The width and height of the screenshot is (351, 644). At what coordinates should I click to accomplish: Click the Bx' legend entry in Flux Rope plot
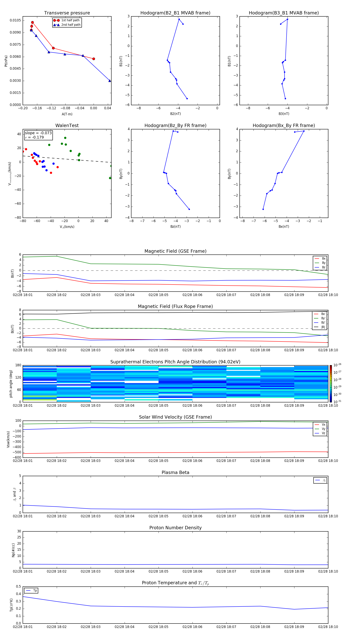click(320, 314)
